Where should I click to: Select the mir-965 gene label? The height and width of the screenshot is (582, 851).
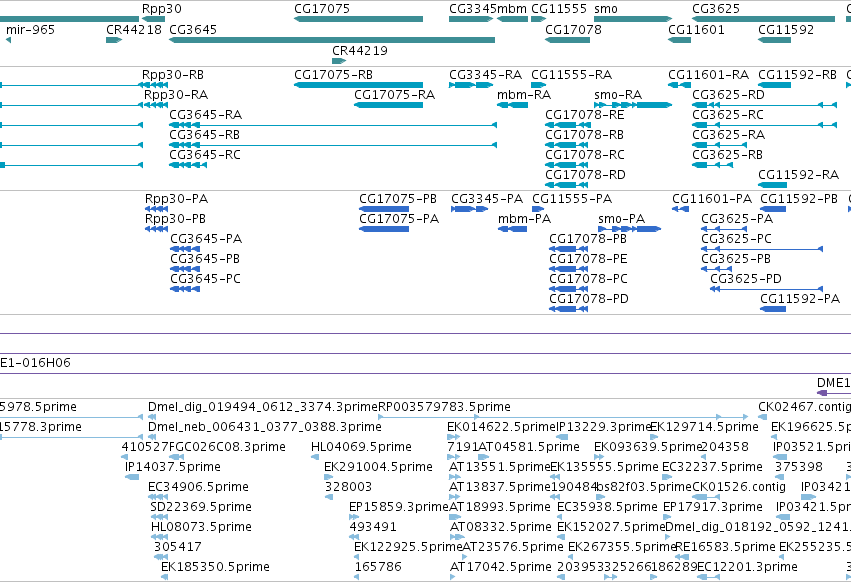tap(30, 30)
